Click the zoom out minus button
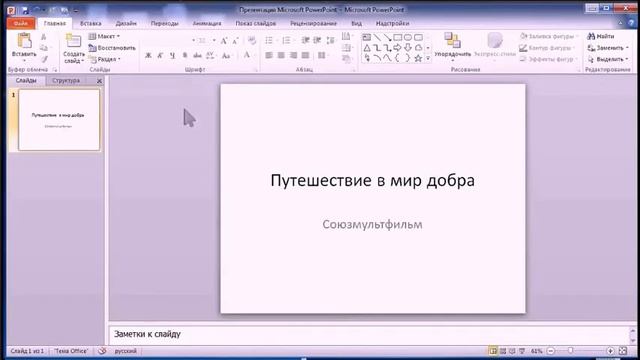Image resolution: width=640 pixels, height=360 pixels. [551, 351]
